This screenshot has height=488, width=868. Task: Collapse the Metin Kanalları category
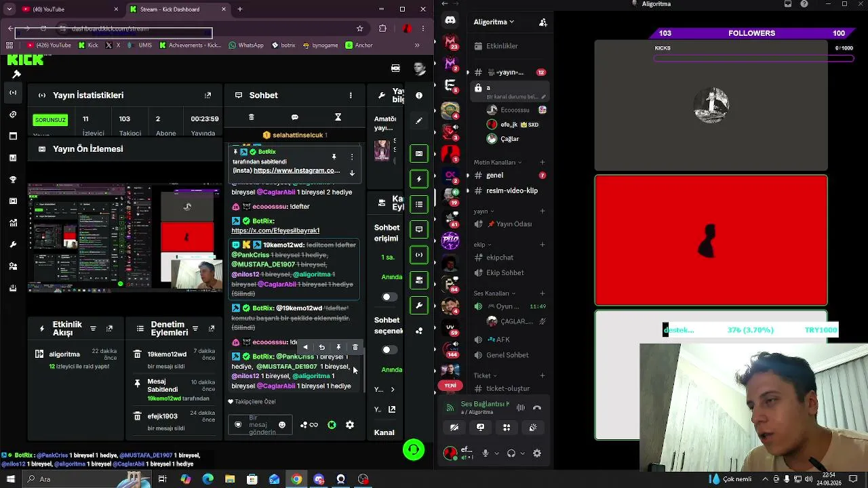(498, 163)
